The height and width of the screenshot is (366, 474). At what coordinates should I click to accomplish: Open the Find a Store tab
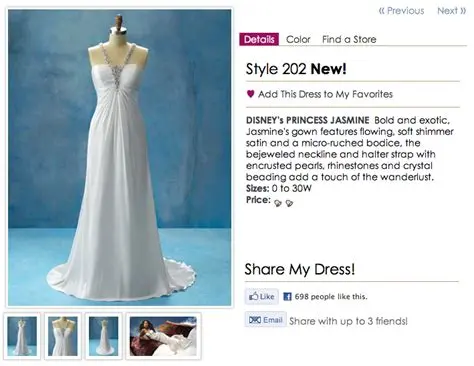(x=349, y=39)
